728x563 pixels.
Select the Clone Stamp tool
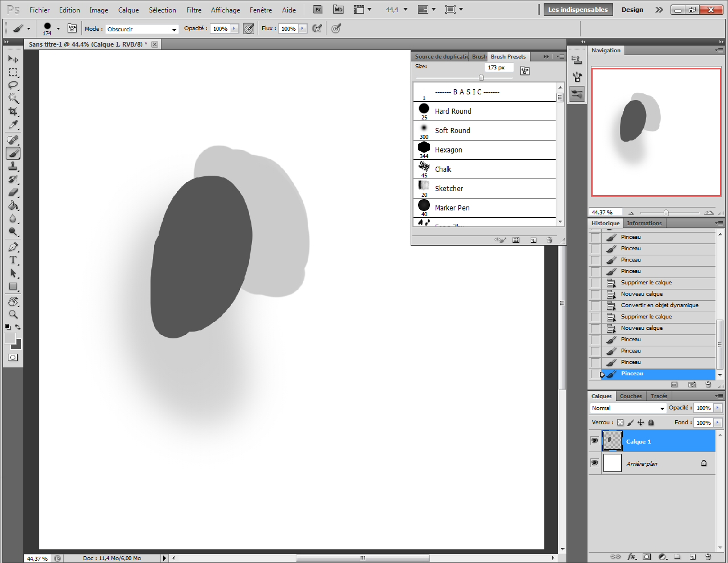(13, 166)
